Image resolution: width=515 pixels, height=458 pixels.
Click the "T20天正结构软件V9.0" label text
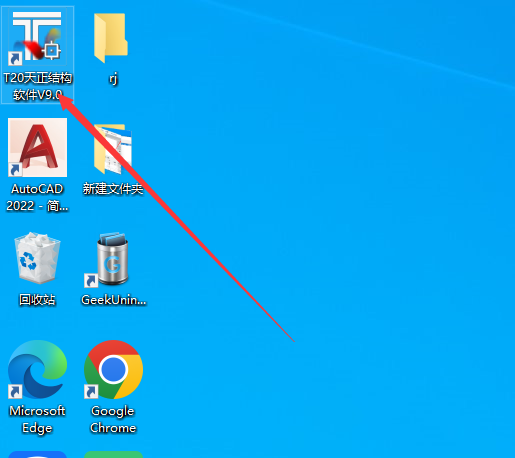(38, 86)
